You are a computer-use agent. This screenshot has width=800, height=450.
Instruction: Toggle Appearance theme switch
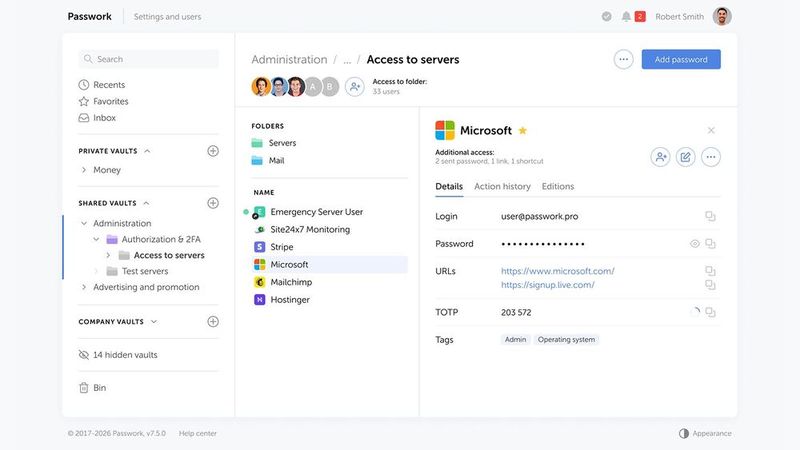[684, 433]
